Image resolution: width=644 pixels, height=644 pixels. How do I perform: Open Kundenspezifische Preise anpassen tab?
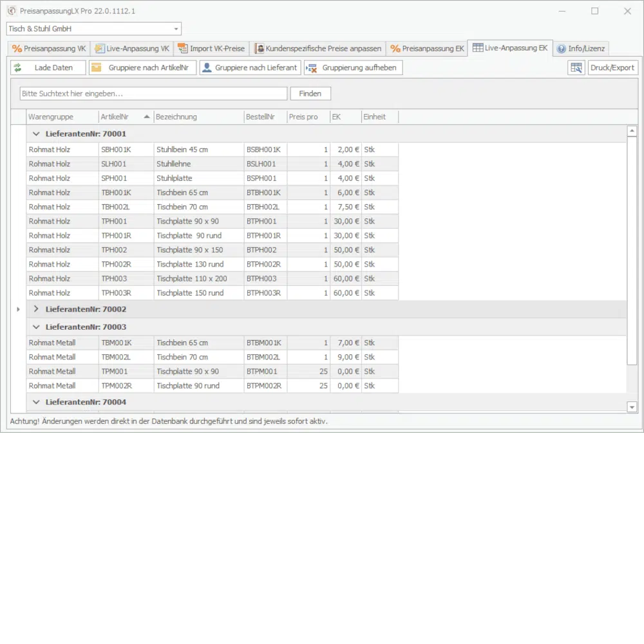(318, 48)
